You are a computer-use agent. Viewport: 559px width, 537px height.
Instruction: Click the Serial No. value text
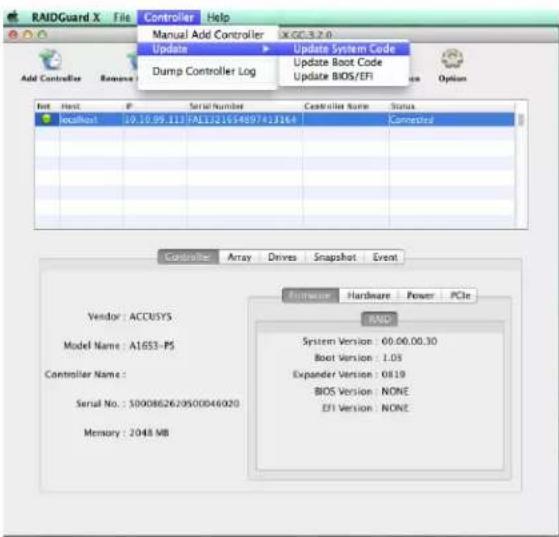tap(184, 404)
